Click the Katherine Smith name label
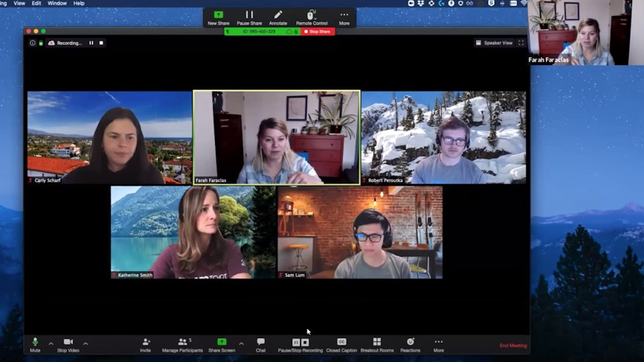Image resolution: width=644 pixels, height=362 pixels. (x=135, y=275)
